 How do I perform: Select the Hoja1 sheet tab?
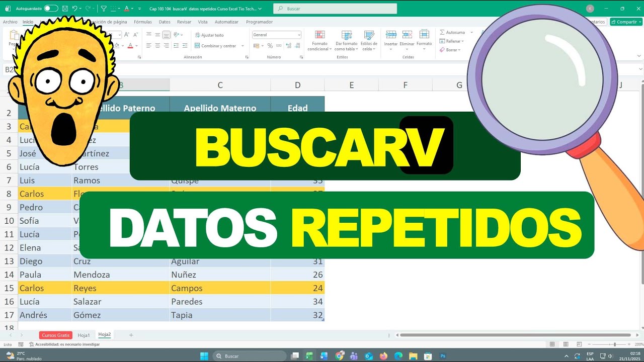pyautogui.click(x=84, y=335)
